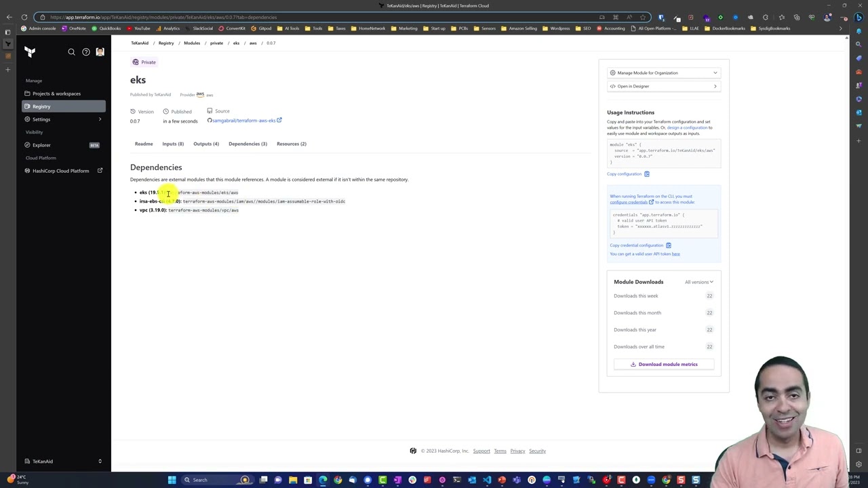Download module metrics
868x488 pixels.
(x=663, y=365)
